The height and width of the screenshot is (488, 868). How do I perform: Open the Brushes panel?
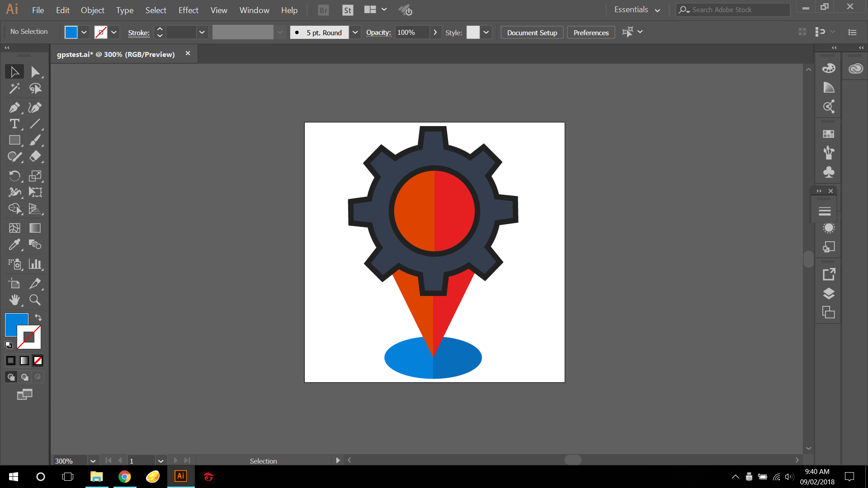click(x=829, y=153)
